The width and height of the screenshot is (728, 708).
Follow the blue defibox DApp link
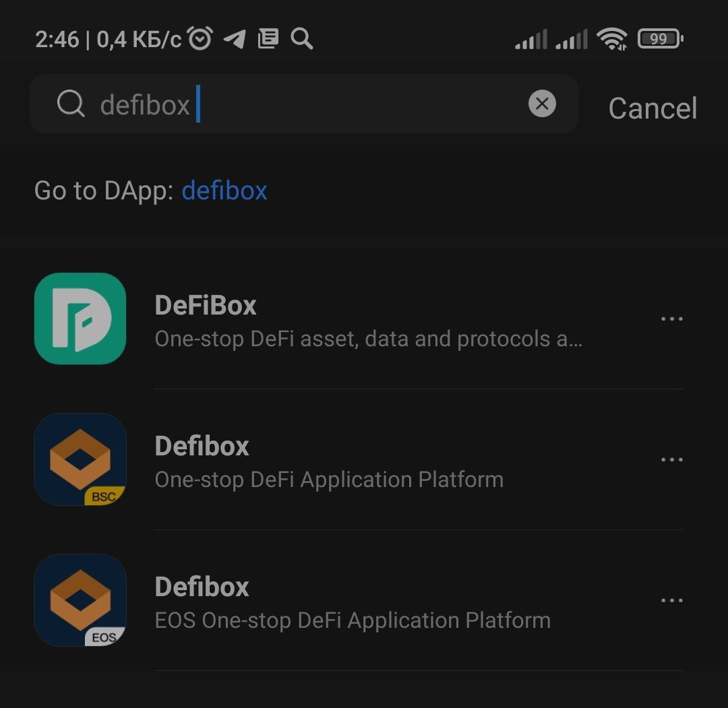point(224,191)
